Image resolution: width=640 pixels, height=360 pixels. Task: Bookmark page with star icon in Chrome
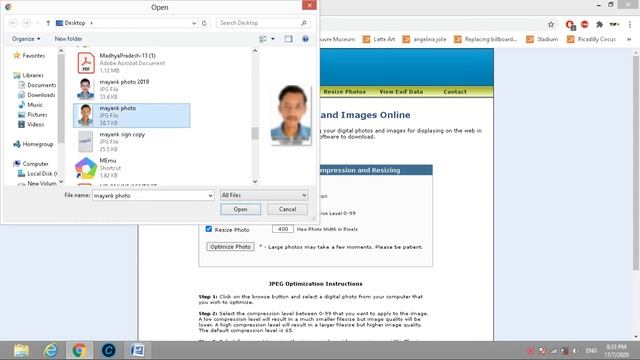click(x=551, y=24)
